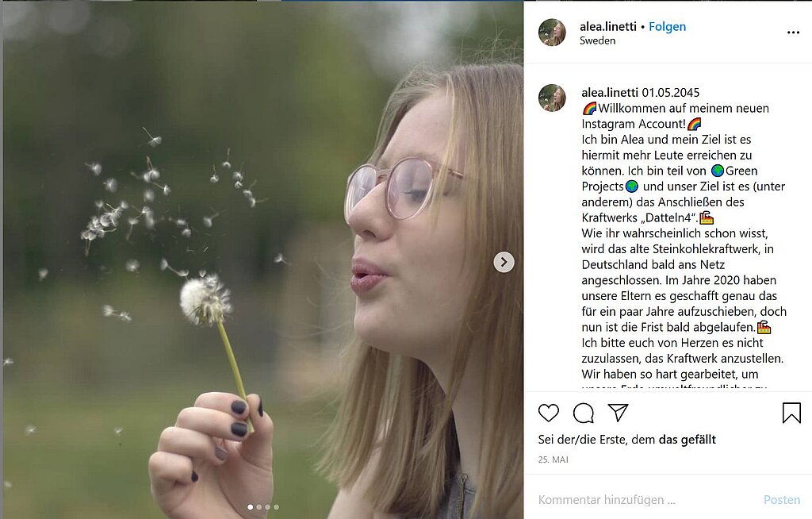Like the post with the heart icon
The height and width of the screenshot is (519, 812).
[549, 413]
